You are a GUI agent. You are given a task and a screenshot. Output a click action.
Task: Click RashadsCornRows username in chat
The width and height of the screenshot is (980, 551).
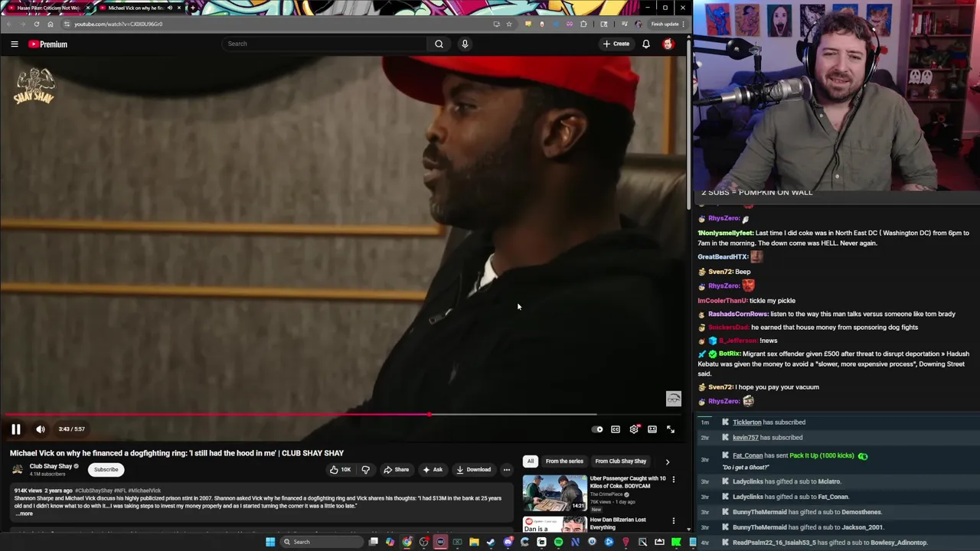(738, 314)
